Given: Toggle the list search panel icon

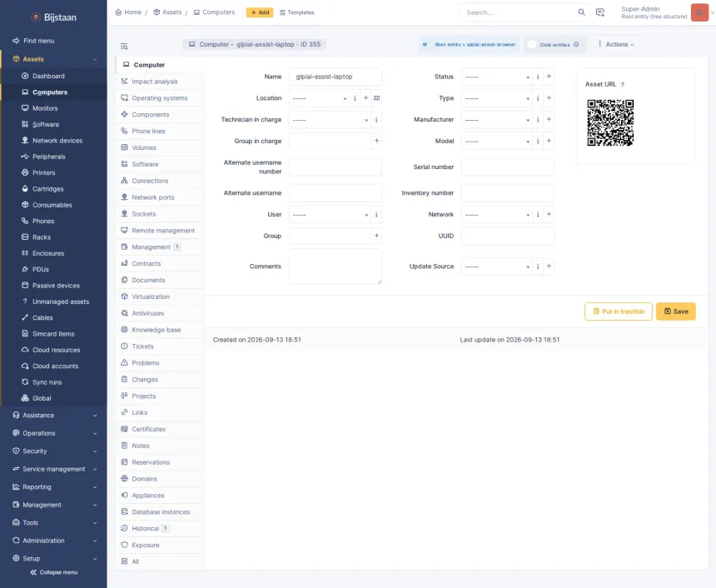Looking at the screenshot, I should [x=124, y=46].
